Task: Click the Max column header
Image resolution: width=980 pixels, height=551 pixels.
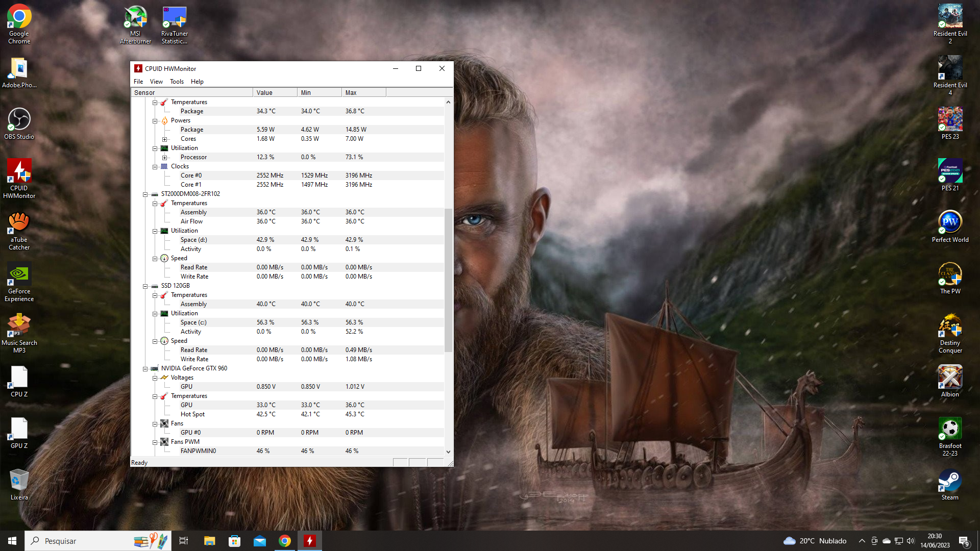Action: 364,92
